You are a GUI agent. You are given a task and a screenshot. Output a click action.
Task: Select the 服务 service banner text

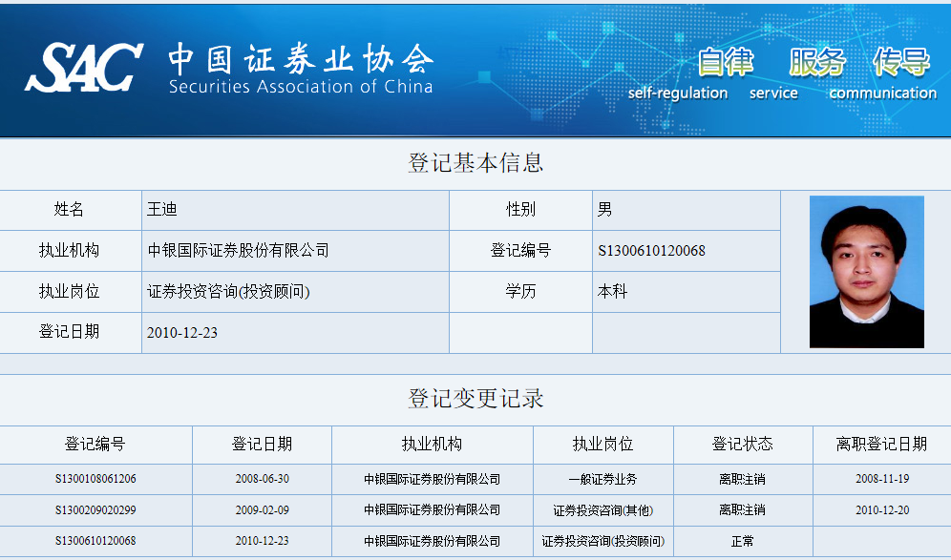point(816,62)
